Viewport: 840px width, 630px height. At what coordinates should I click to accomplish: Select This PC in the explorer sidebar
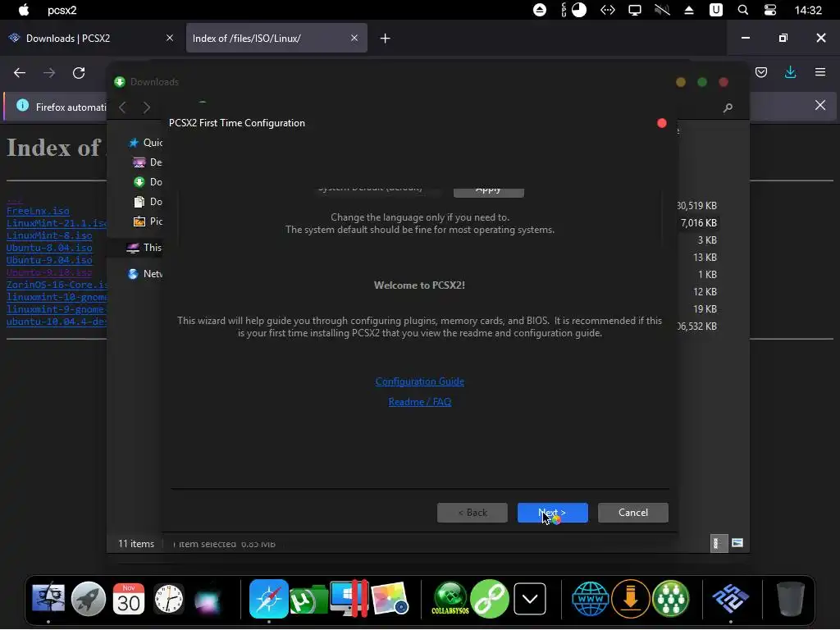click(144, 248)
